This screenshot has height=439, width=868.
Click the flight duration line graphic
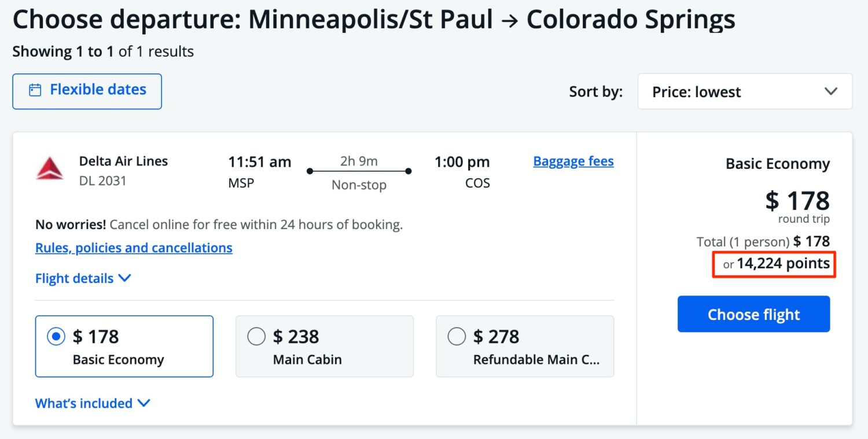pos(359,171)
